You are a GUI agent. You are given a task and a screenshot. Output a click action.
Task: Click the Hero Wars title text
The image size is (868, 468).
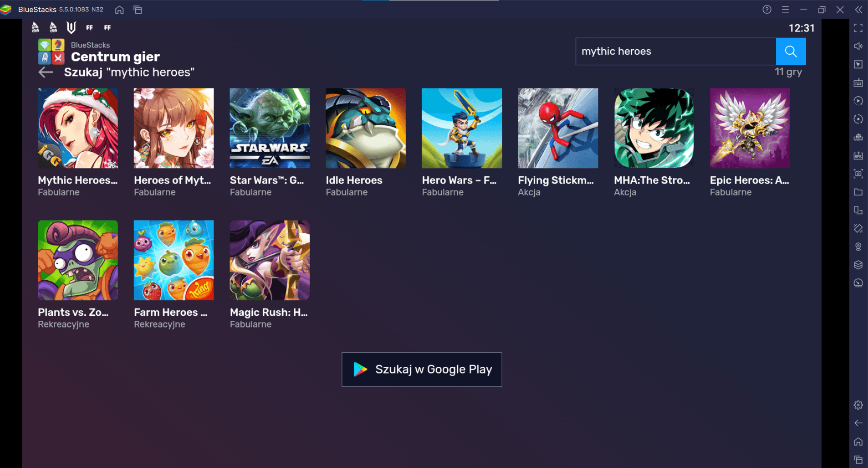pos(459,180)
